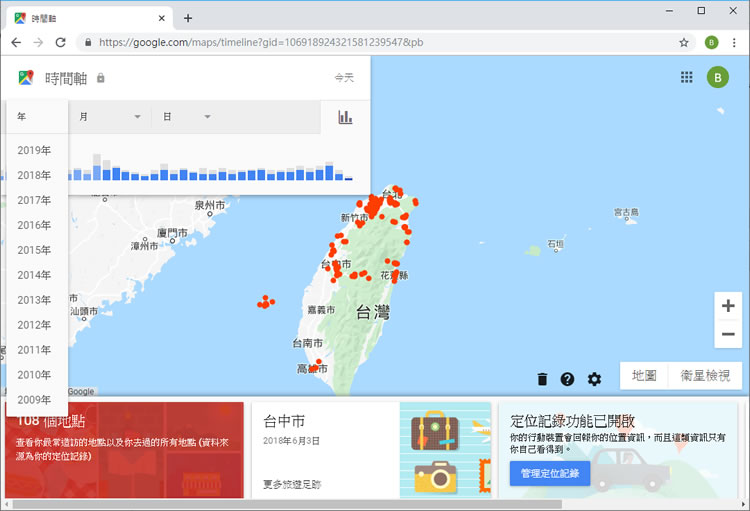
Task: Click the 管理定位記錄 button
Action: click(549, 473)
